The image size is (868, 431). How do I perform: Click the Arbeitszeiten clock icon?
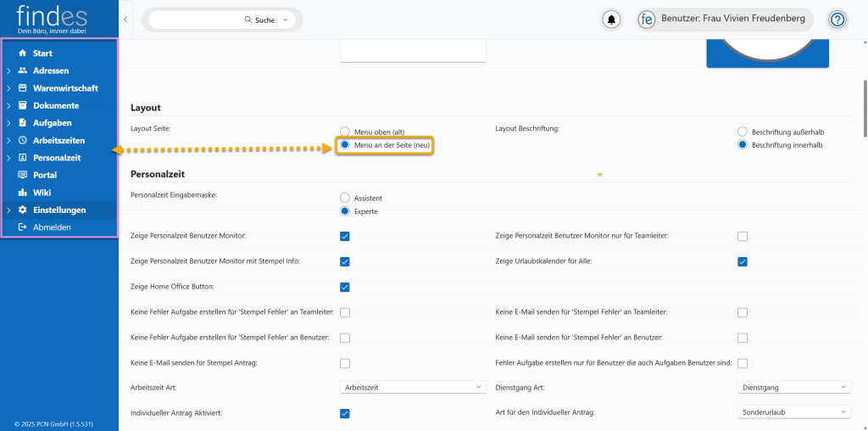pyautogui.click(x=23, y=140)
